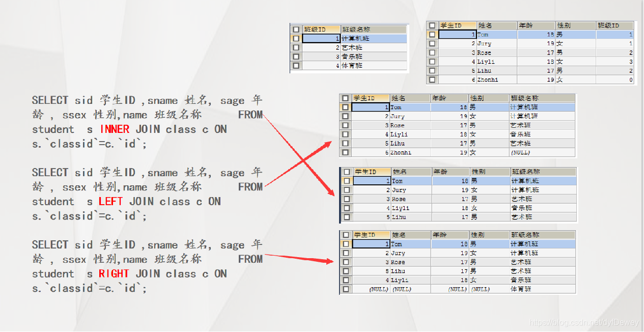Select (NULL) 年龄 cell in bottom result table
This screenshot has width=644, height=332.
pyautogui.click(x=450, y=289)
